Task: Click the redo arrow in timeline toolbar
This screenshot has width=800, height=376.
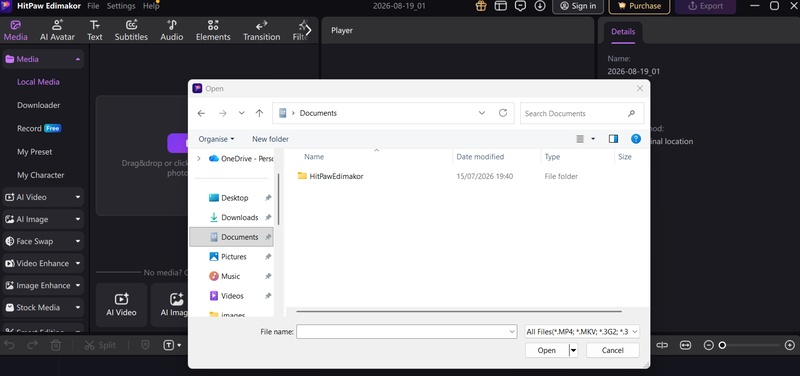Action: tap(32, 345)
